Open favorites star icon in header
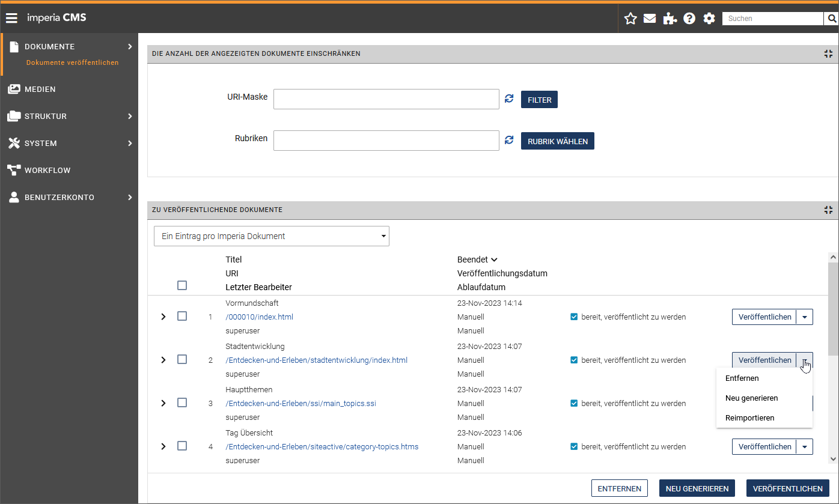Viewport: 839px width, 504px height. point(630,19)
